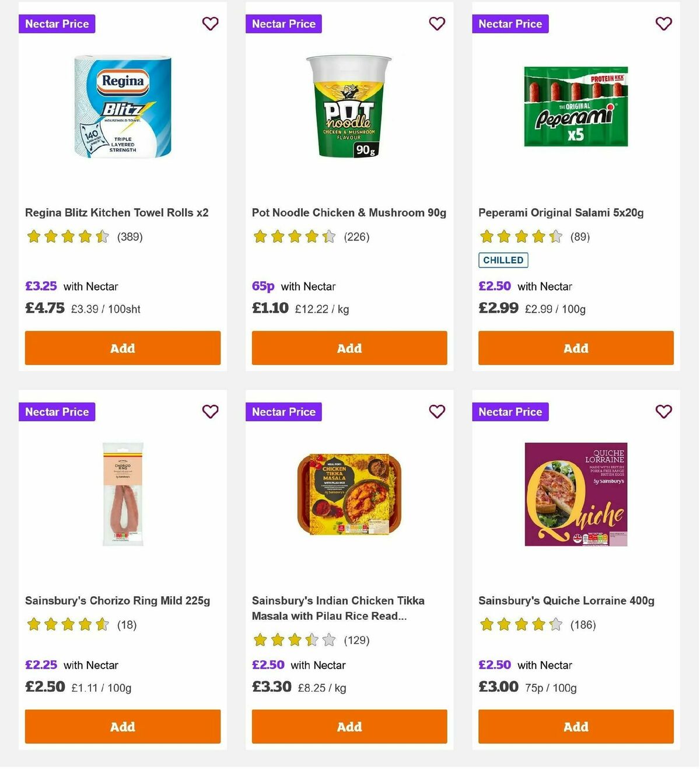Add Pot Noodle Chicken & Mushroom to basket
700x769 pixels.
[x=349, y=348]
